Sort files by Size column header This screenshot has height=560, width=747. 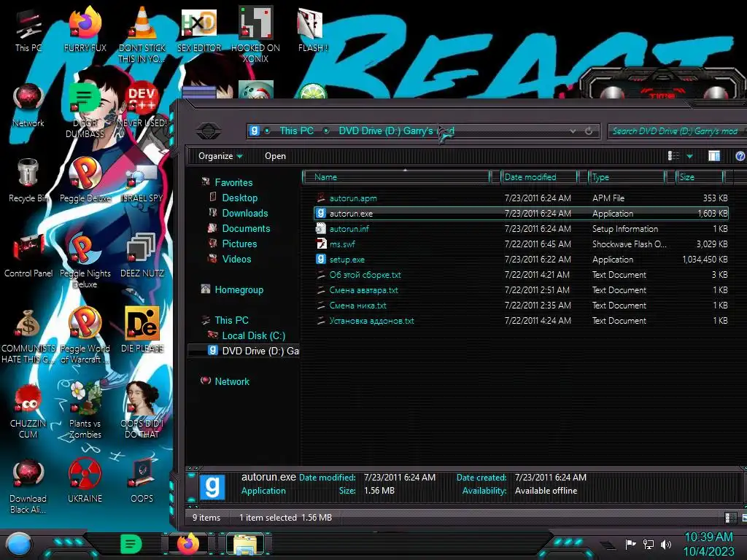coord(700,177)
